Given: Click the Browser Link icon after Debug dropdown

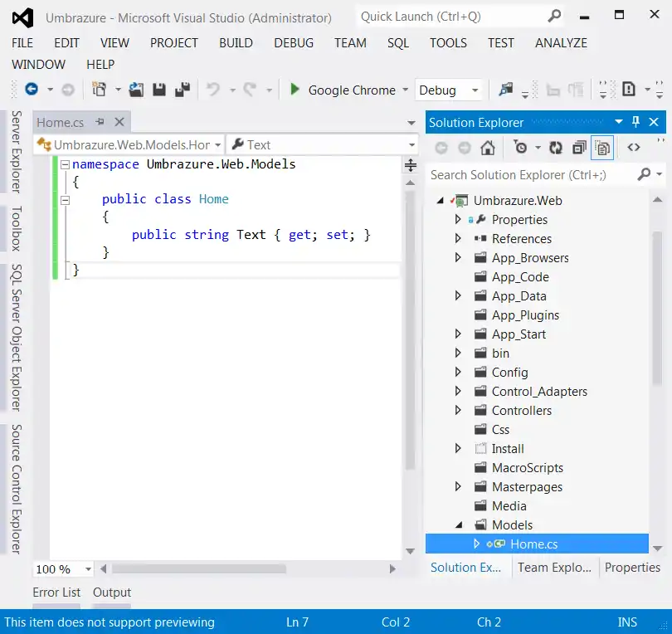Looking at the screenshot, I should click(x=506, y=90).
